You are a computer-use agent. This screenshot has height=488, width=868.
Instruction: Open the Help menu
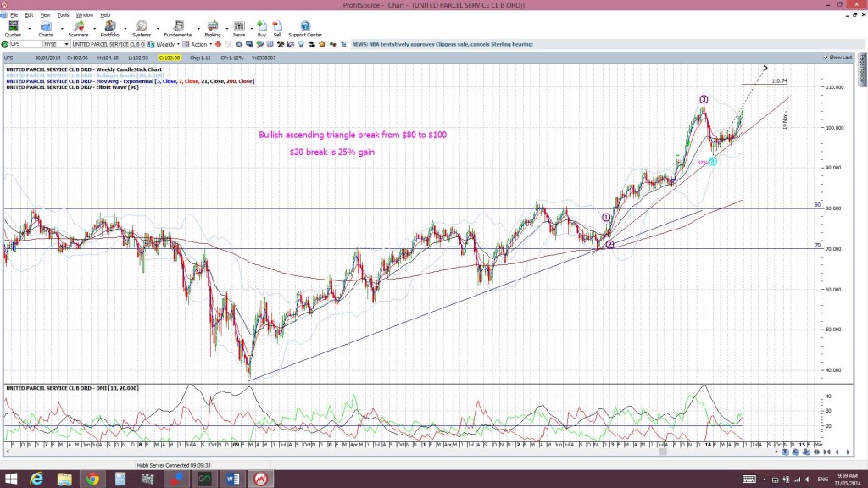pos(105,15)
